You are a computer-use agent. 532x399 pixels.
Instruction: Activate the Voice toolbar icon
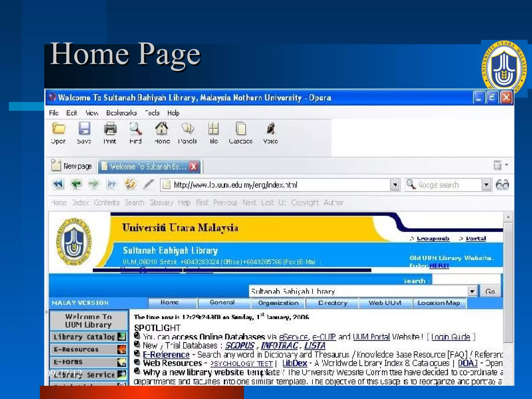pos(271,128)
